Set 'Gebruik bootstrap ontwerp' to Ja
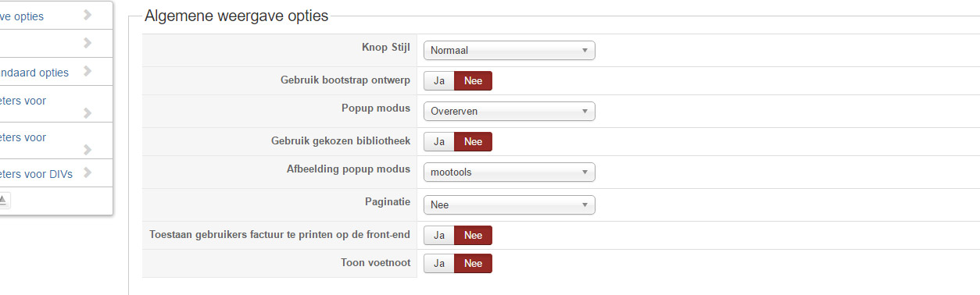The image size is (980, 295). click(439, 81)
